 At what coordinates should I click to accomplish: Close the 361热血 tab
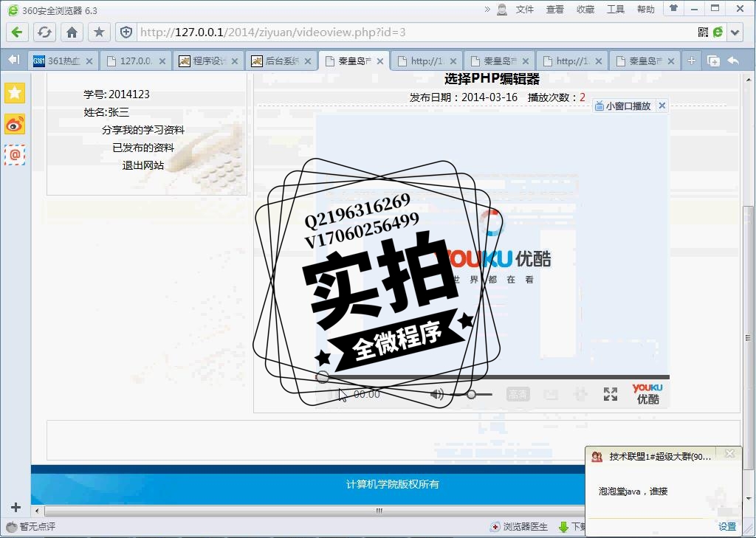tap(89, 61)
